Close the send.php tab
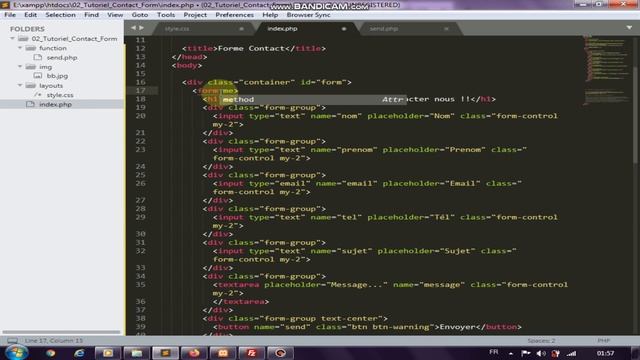Viewport: 640px width, 360px height. [x=446, y=29]
